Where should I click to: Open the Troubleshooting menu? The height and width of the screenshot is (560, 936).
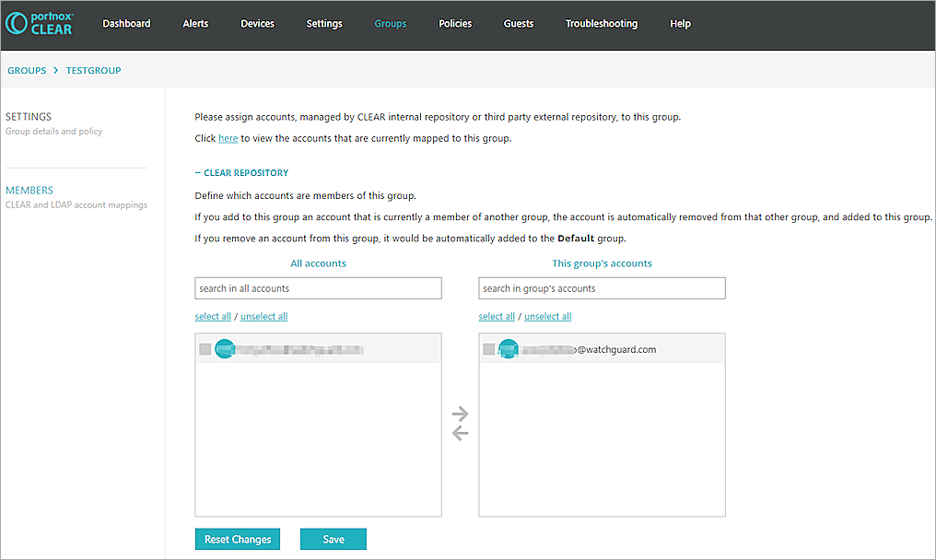(601, 24)
